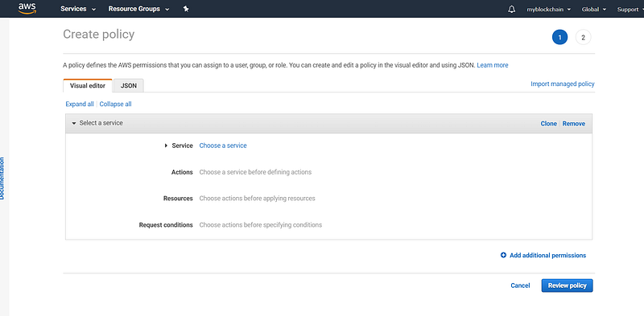Collapse the Select a service section
Image resolution: width=644 pixels, height=316 pixels.
point(74,123)
